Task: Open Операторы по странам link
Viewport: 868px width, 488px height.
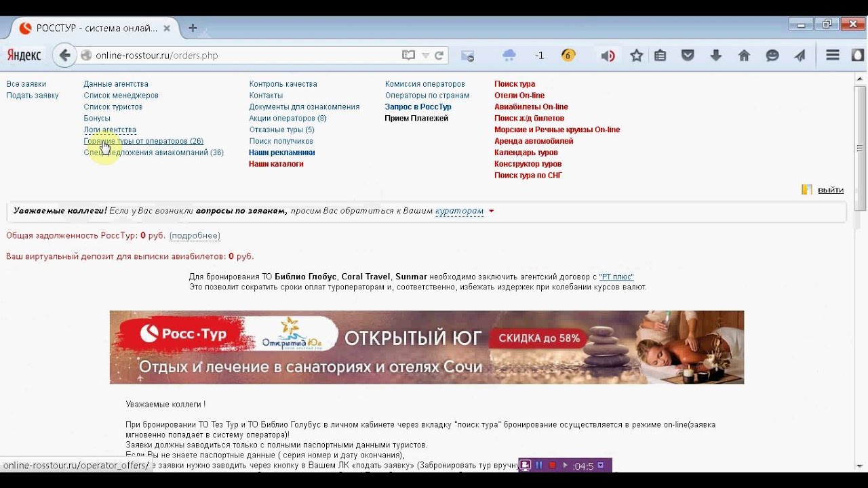Action: (427, 96)
